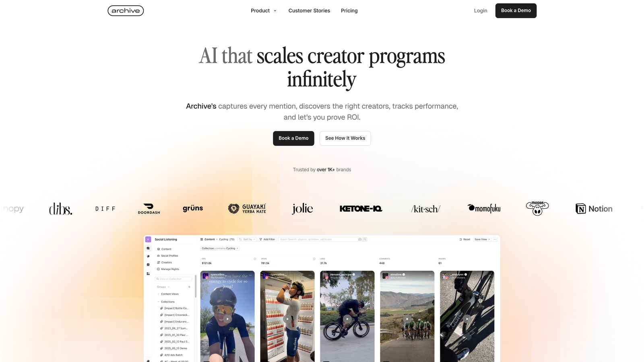Click the DoorDash brand logo
This screenshot has height=362, width=644.
point(149,209)
